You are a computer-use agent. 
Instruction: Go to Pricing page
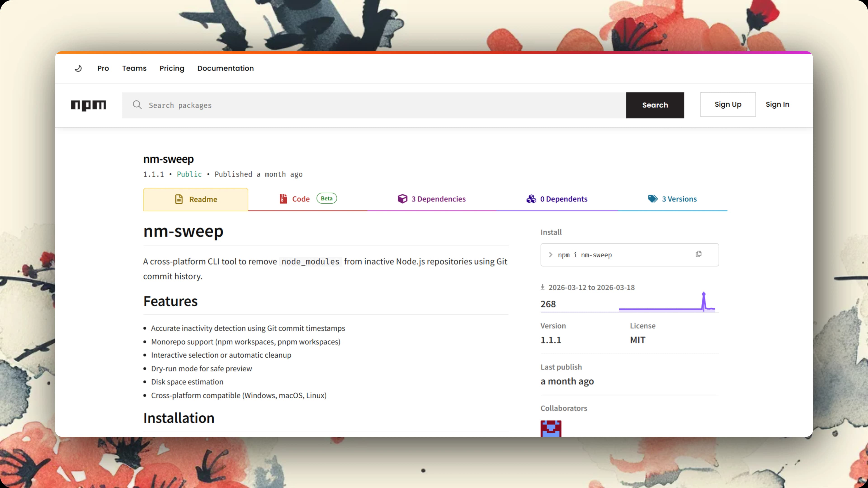click(x=172, y=68)
